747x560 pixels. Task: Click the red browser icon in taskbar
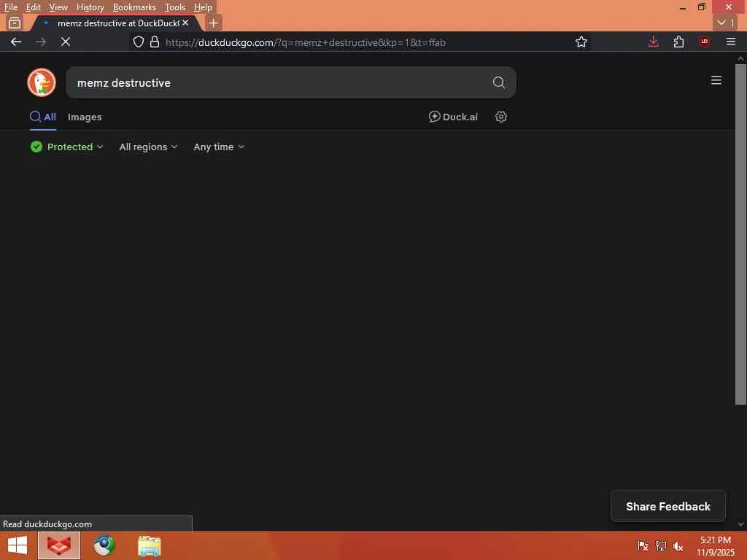click(x=59, y=545)
